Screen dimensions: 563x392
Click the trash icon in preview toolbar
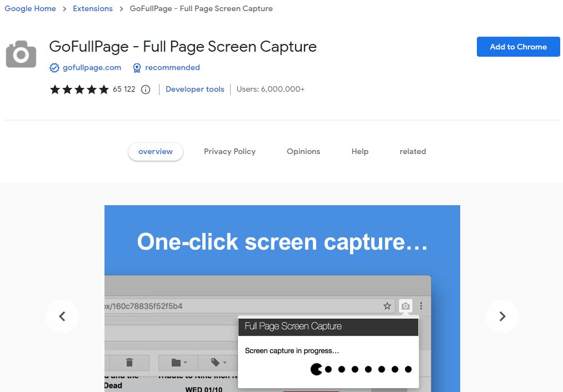[x=129, y=362]
